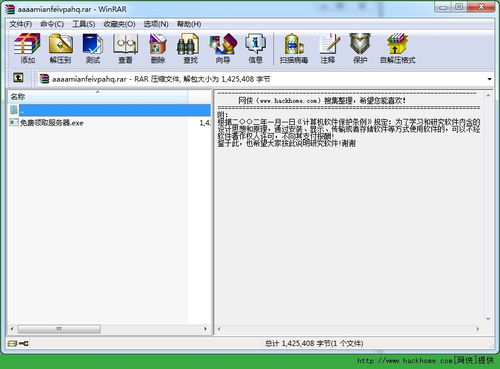The image size is (500, 369).
Task: Click the exe file icon in the list
Action: point(14,122)
